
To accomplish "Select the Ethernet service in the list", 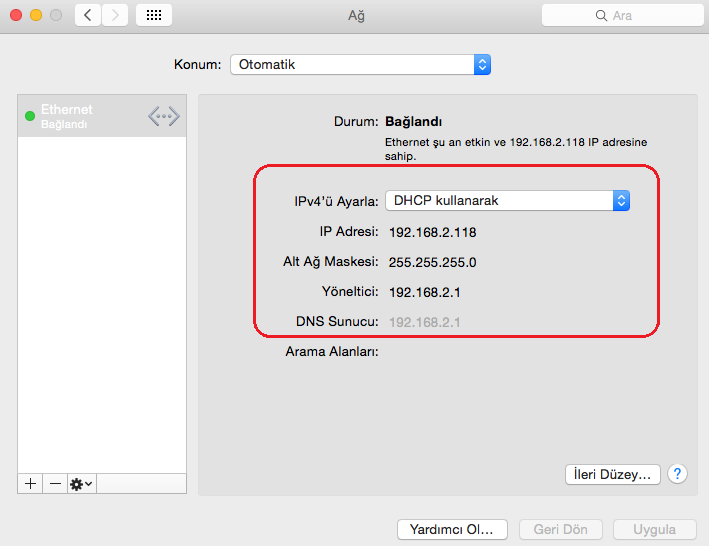I will [x=90, y=116].
